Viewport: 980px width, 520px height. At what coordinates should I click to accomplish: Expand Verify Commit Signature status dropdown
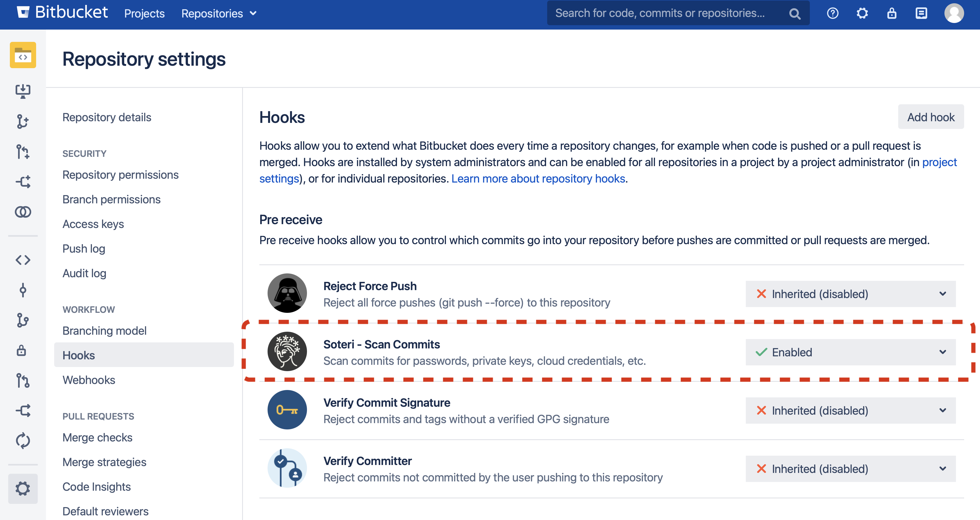click(850, 410)
